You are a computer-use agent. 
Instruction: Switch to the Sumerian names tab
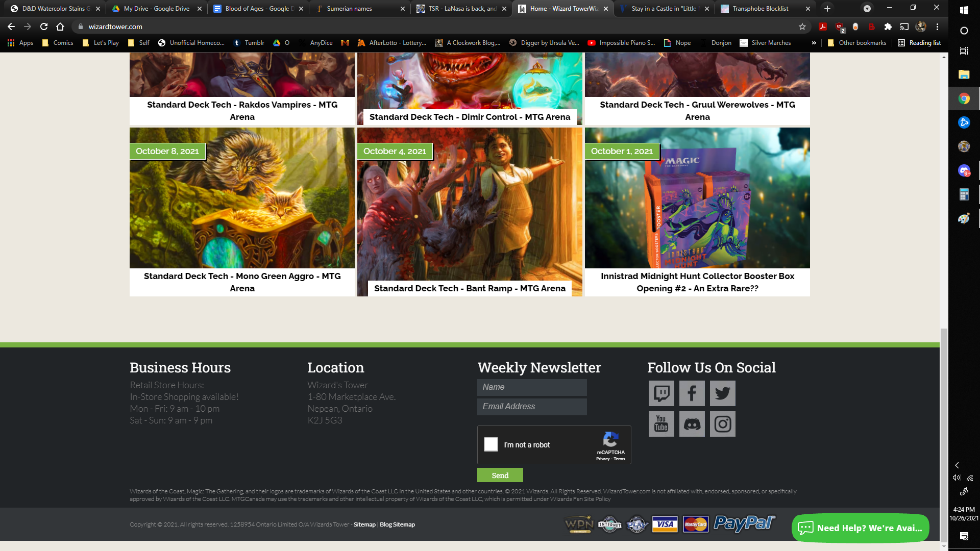click(x=359, y=9)
